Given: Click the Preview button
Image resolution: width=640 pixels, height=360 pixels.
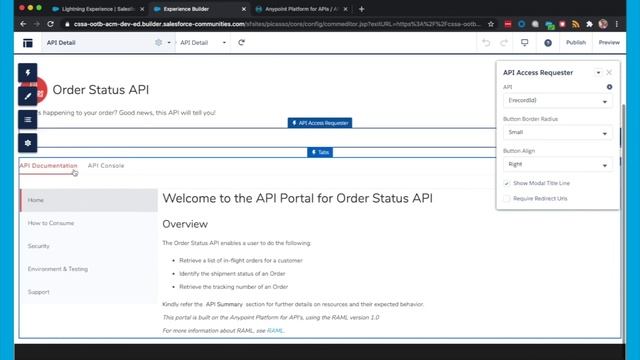Looking at the screenshot, I should [609, 42].
